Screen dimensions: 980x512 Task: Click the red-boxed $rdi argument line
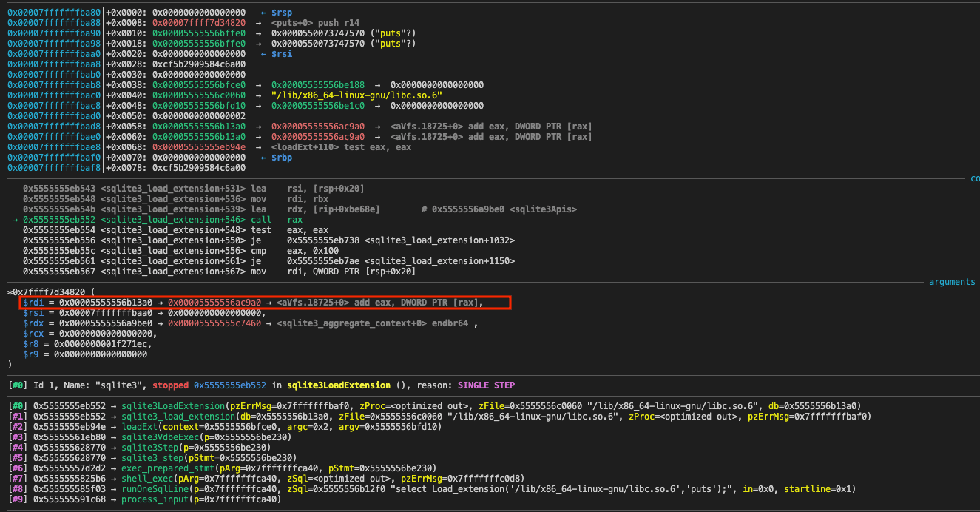coord(265,303)
